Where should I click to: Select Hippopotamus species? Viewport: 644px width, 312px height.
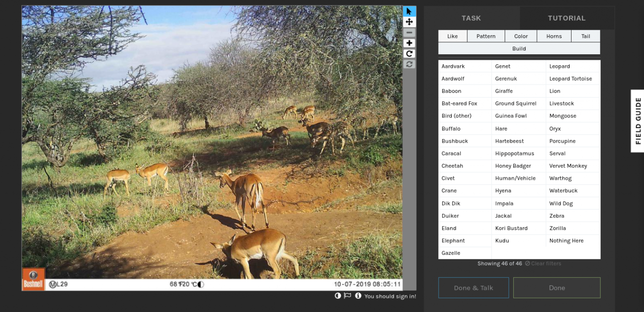click(519, 153)
